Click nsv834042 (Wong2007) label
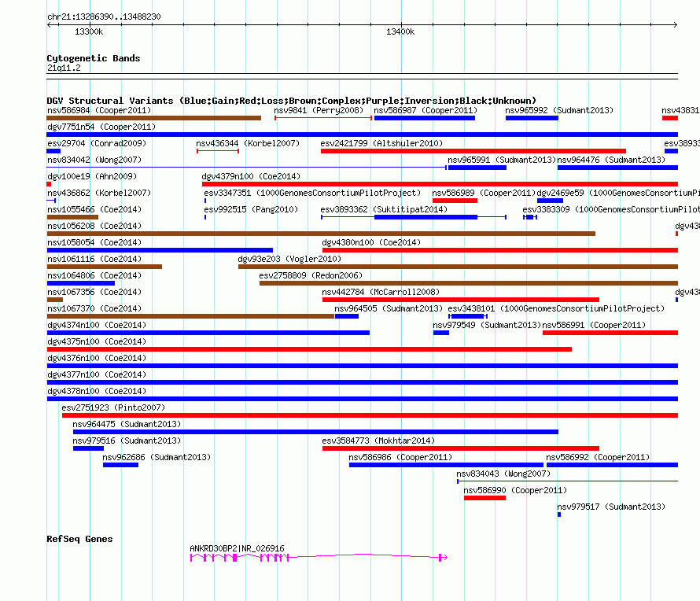 [94, 160]
